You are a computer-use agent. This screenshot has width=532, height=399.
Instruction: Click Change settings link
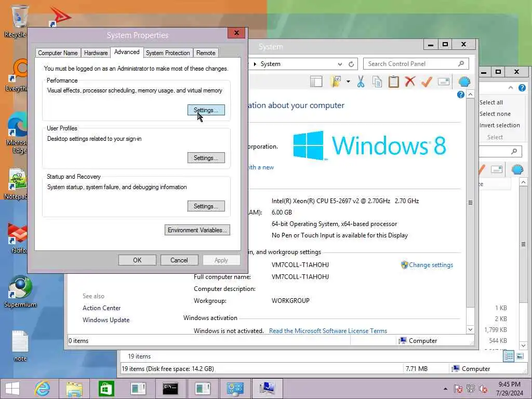click(x=431, y=265)
